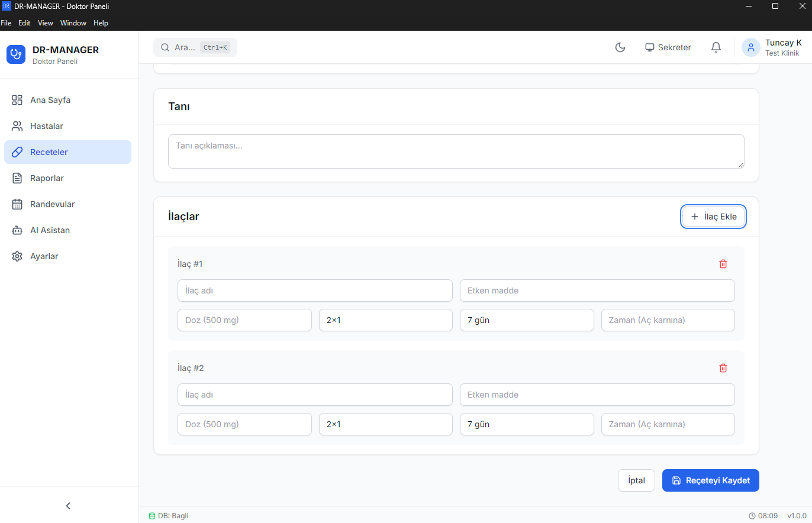
Task: Open the File menu
Action: (7, 23)
